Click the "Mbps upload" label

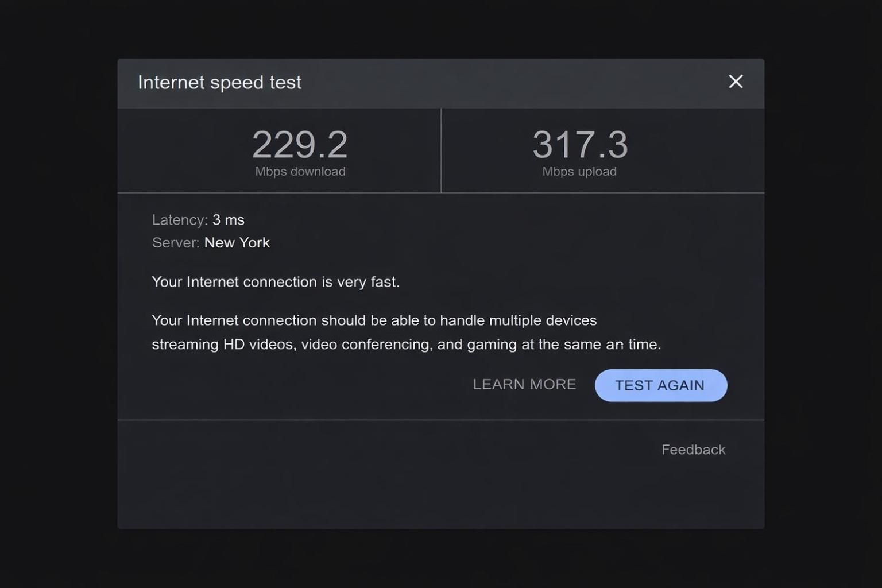[579, 172]
